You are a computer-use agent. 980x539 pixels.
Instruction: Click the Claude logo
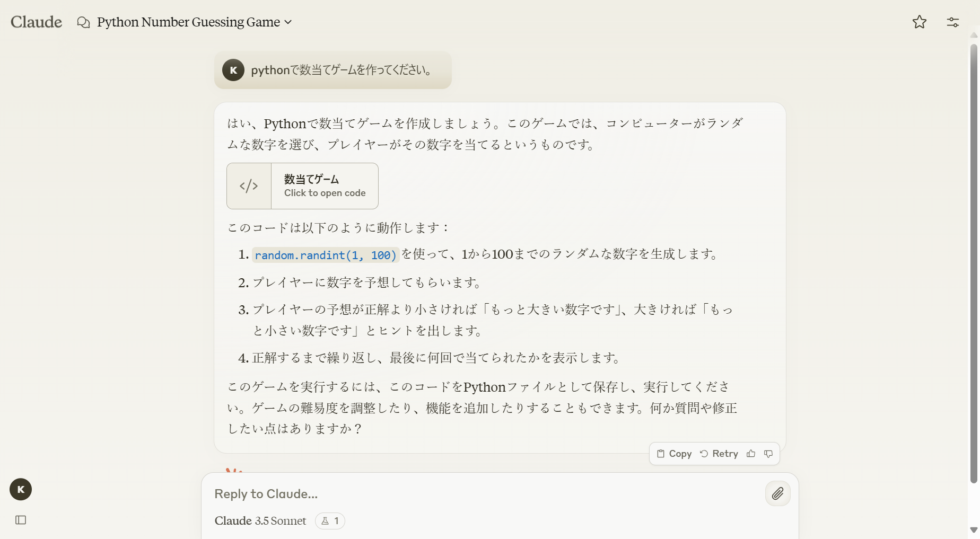(36, 22)
